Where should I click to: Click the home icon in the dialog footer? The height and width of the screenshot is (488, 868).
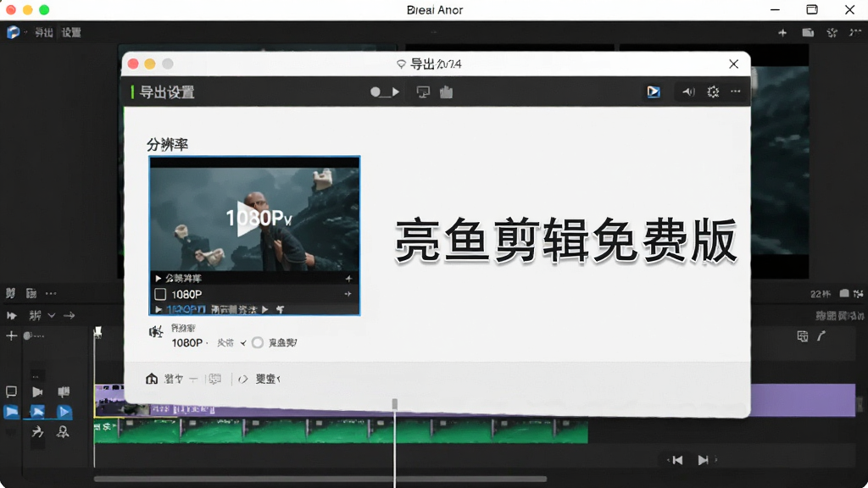click(x=152, y=379)
